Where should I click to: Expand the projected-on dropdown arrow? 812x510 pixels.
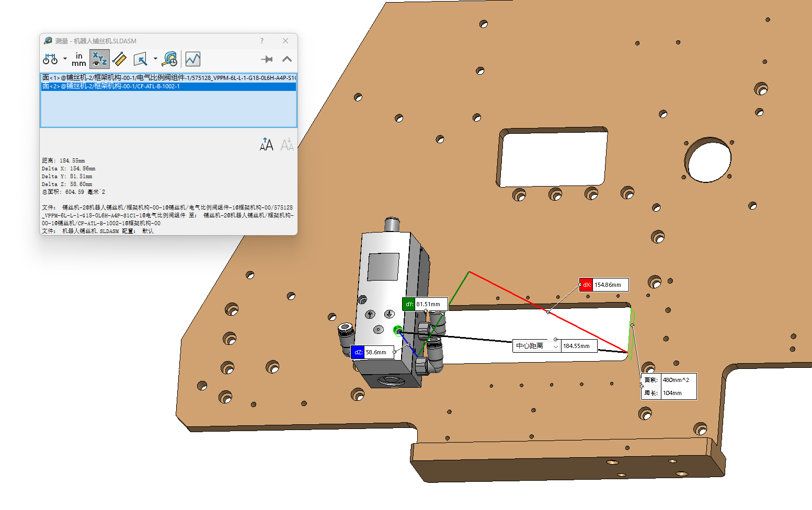coord(155,59)
